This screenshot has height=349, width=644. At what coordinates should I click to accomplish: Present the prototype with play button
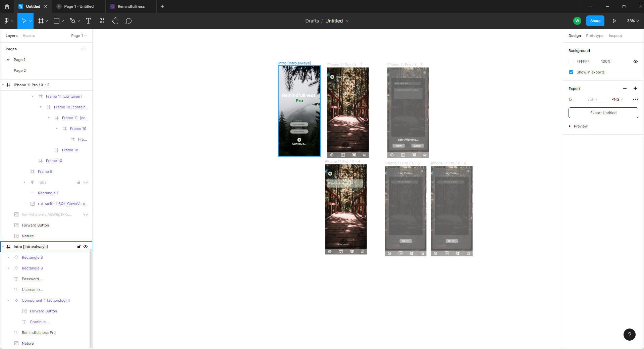click(614, 21)
